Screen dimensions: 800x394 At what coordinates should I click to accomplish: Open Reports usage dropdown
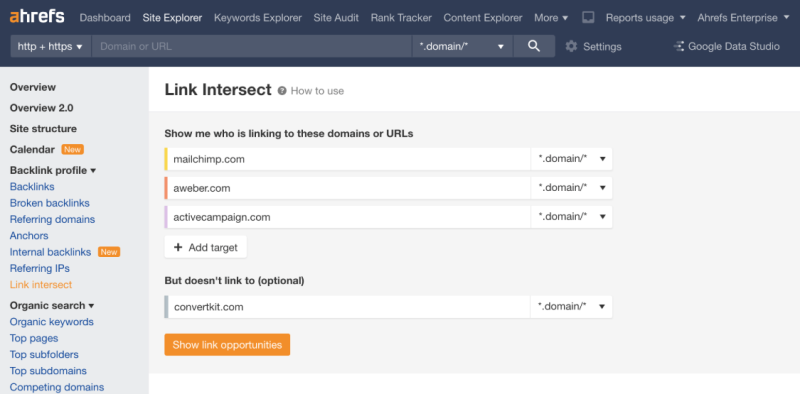[x=645, y=17]
